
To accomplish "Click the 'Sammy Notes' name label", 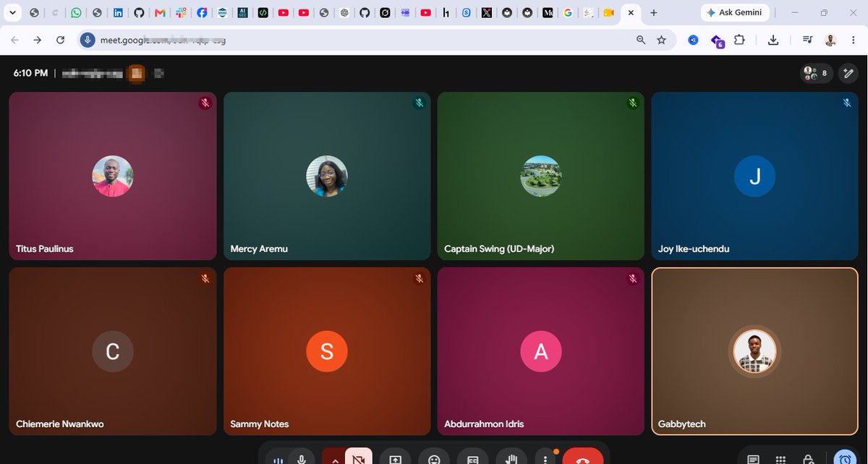I will [260, 424].
